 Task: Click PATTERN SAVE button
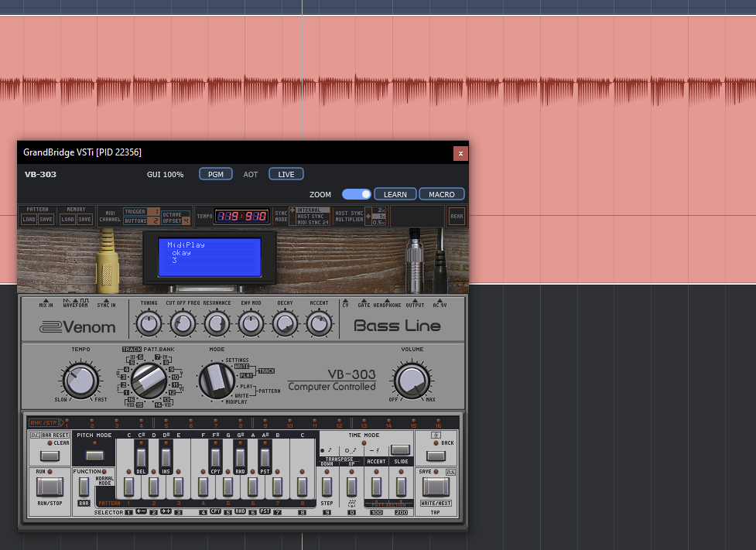[x=46, y=220]
